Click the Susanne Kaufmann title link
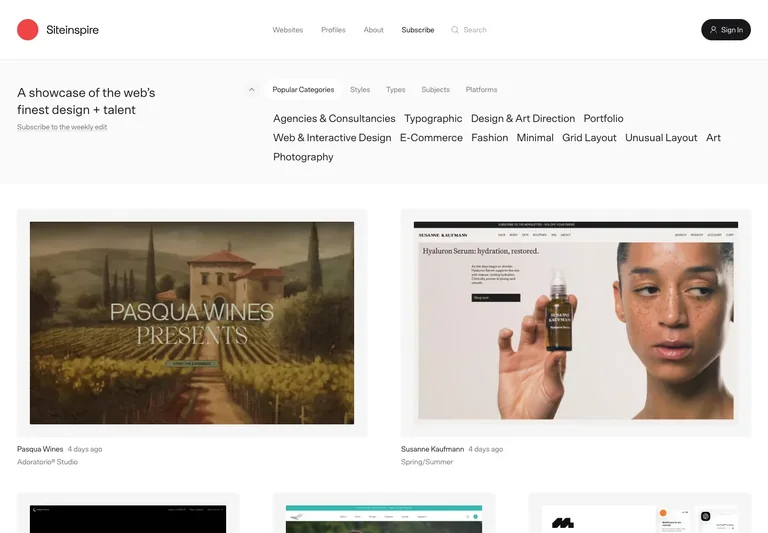Image resolution: width=768 pixels, height=533 pixels. click(x=432, y=449)
